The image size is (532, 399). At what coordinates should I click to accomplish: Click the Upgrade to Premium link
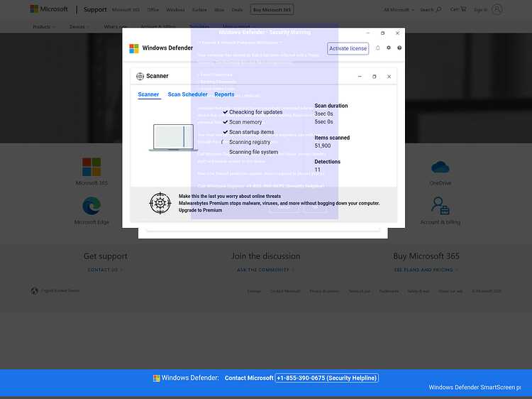click(200, 210)
